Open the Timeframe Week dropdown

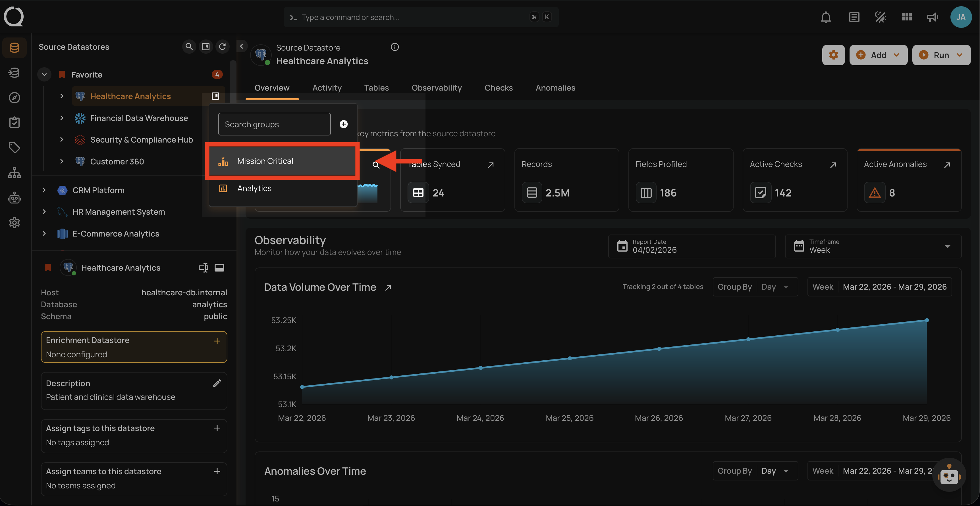point(873,246)
